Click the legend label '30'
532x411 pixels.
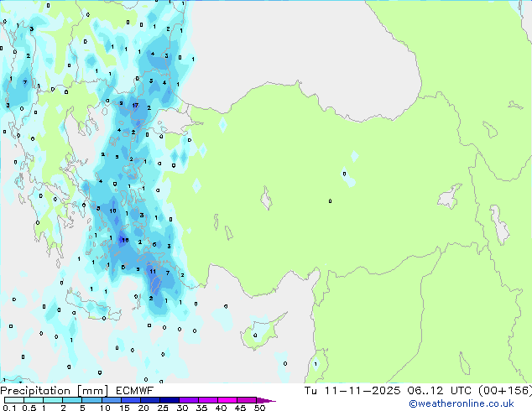point(182,408)
